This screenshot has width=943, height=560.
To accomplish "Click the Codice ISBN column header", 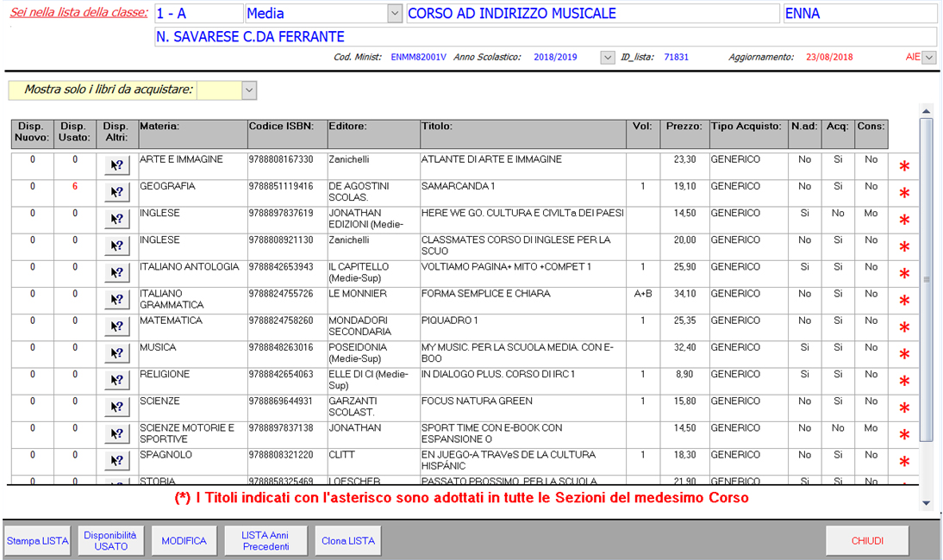I will 288,134.
